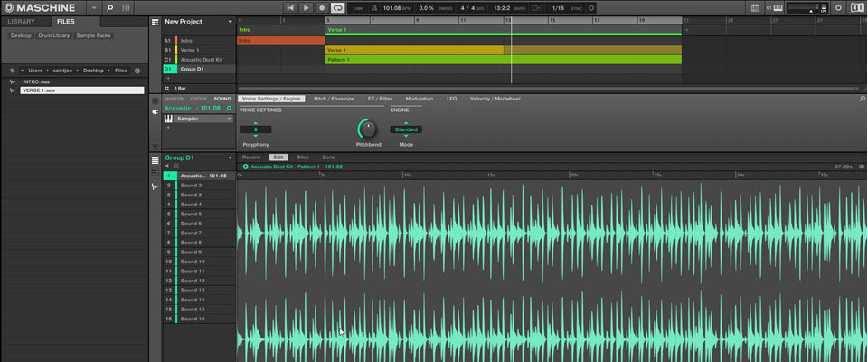The image size is (868, 362).
Task: Select group B1 Verse 1
Action: click(199, 50)
